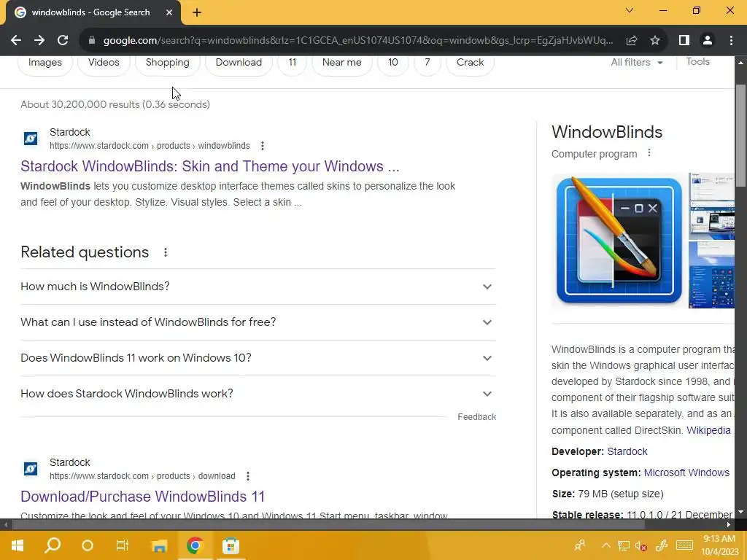Open the People icon in system tray
Image resolution: width=747 pixels, height=560 pixels.
[x=580, y=545]
